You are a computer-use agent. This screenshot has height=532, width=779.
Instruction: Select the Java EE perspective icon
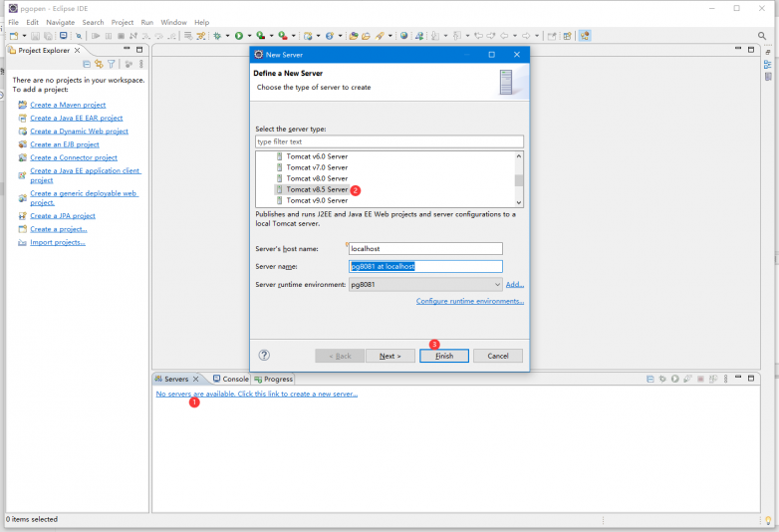point(584,36)
